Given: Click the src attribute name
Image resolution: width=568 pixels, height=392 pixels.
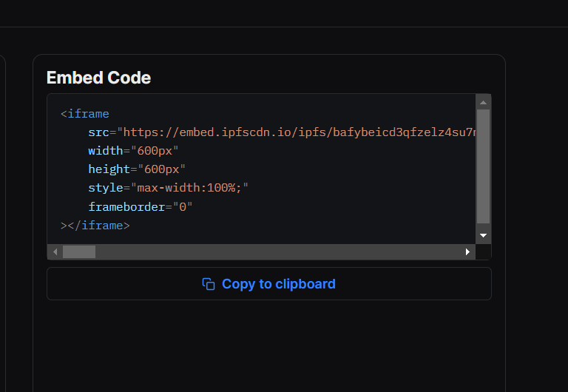Looking at the screenshot, I should tap(98, 132).
